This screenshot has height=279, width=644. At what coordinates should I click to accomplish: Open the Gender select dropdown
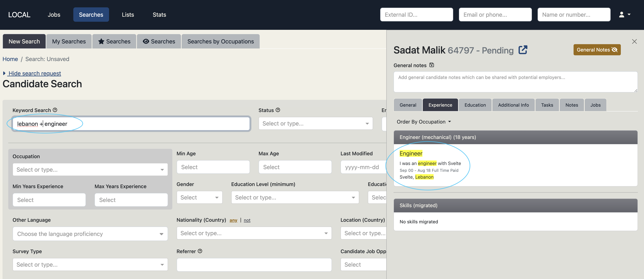pos(199,197)
